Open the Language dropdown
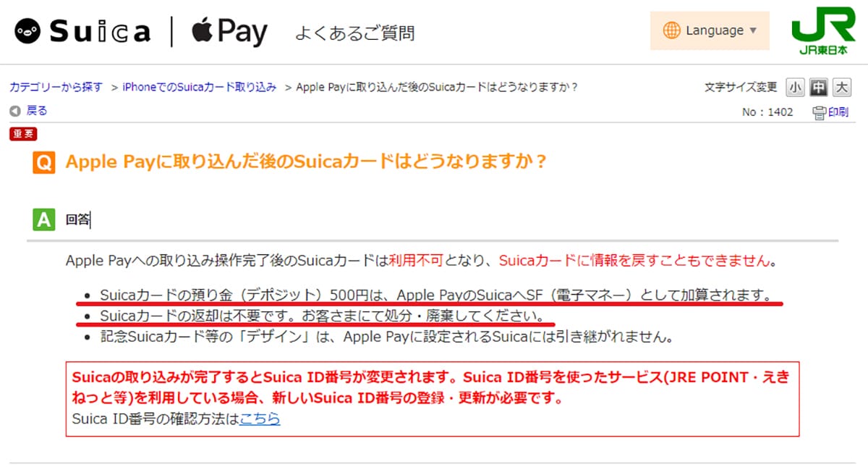 pyautogui.click(x=710, y=30)
